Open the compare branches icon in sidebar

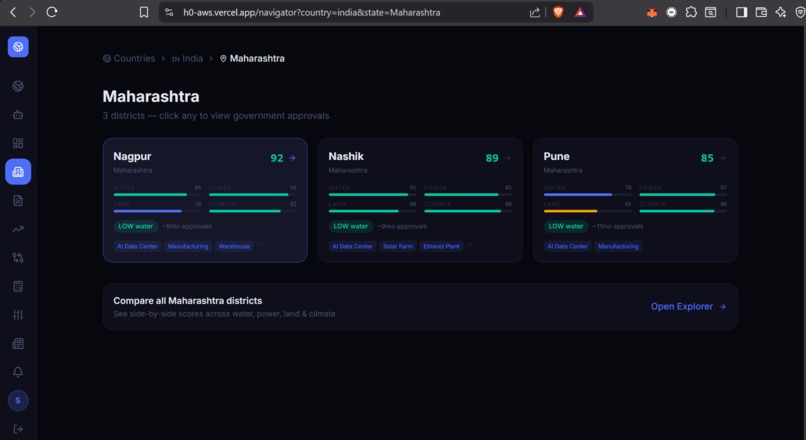(x=18, y=258)
